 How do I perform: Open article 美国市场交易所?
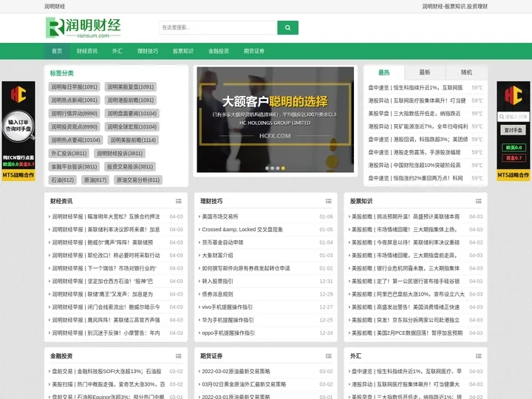click(220, 216)
